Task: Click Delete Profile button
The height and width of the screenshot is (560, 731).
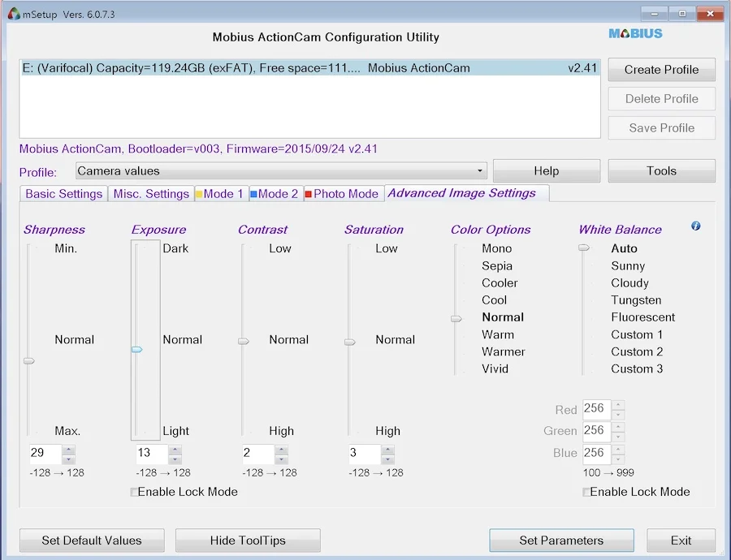Action: pyautogui.click(x=661, y=99)
